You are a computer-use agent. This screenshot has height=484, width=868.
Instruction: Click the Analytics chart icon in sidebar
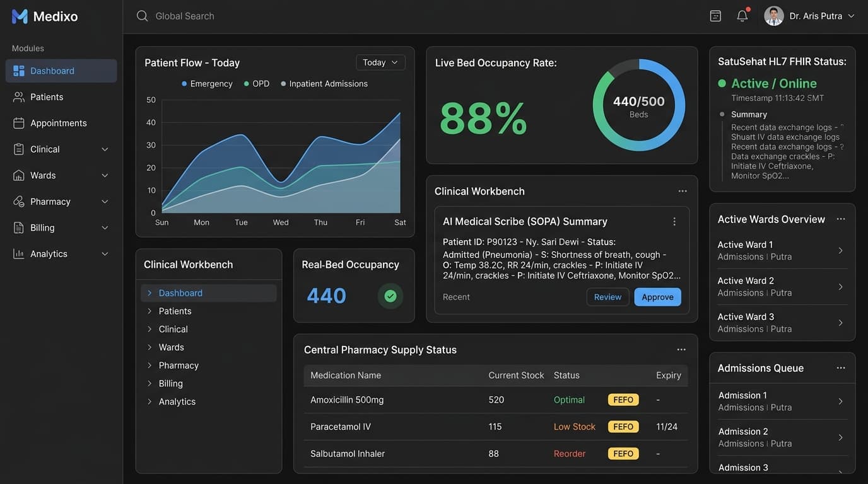coord(19,254)
